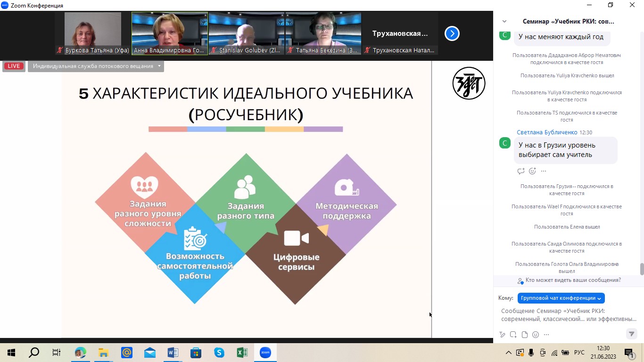Open more options under Светлана's message
The width and height of the screenshot is (644, 362).
[x=544, y=171]
